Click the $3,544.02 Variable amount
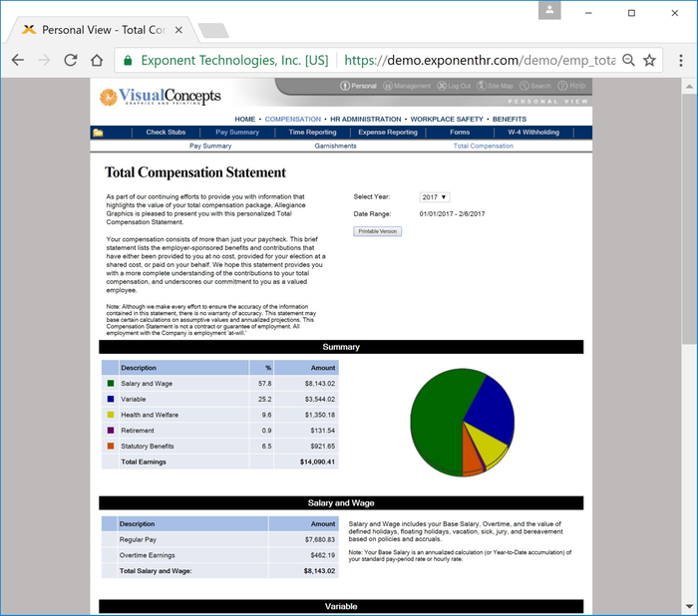This screenshot has width=698, height=616. (320, 400)
